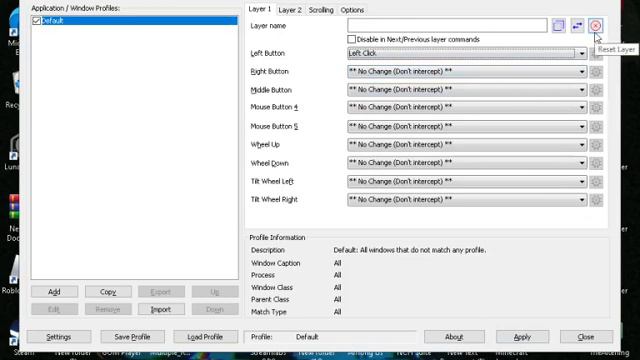Open the Wheel Up action dropdown
This screenshot has width=640, height=360.
(467, 144)
